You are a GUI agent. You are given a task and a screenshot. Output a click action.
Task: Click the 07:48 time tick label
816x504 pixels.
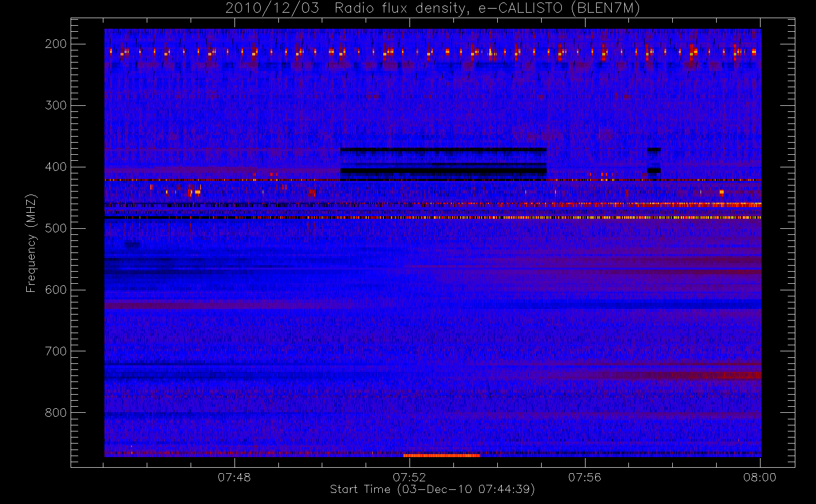tap(234, 477)
